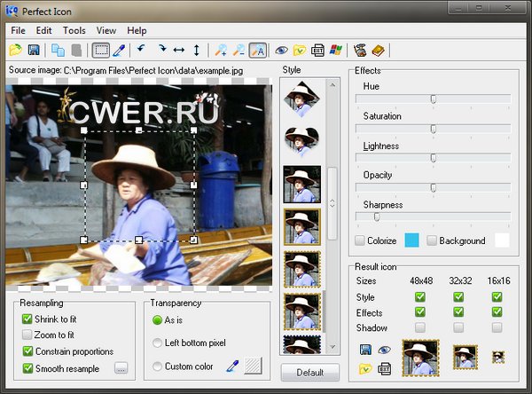The image size is (532, 394).
Task: Flip image horizontally using the double arrow
Action: (179, 50)
